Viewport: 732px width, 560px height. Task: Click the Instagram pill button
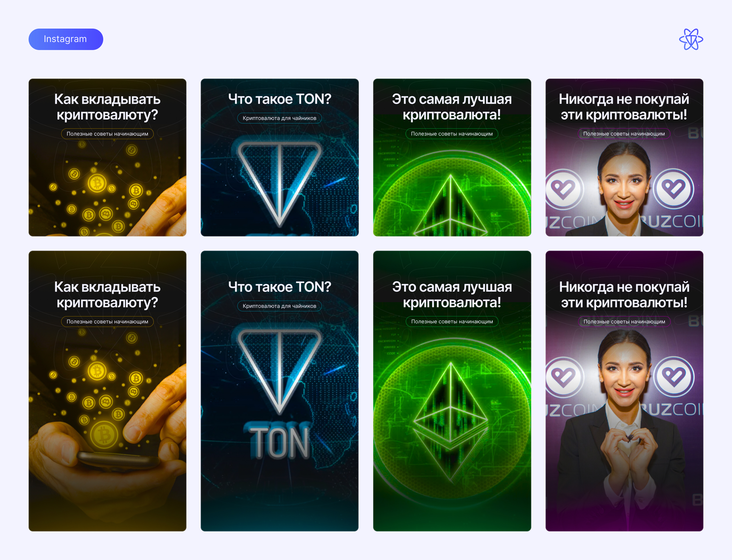pyautogui.click(x=66, y=39)
